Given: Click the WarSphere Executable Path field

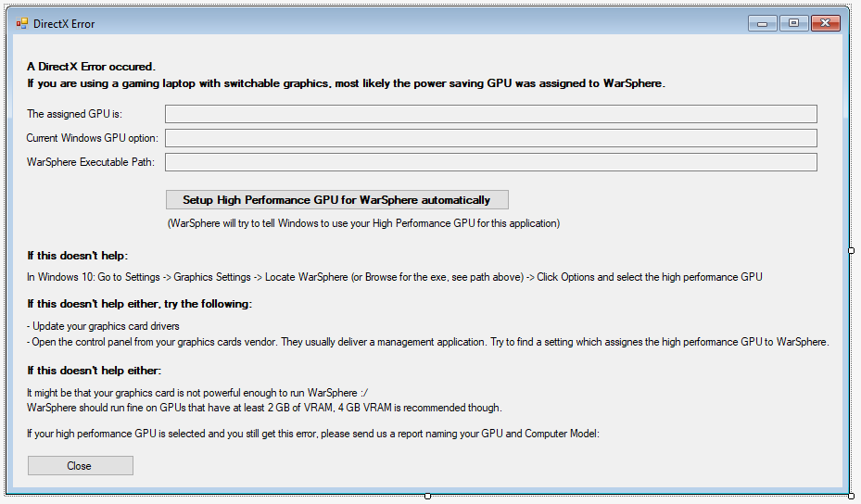Looking at the screenshot, I should click(x=491, y=162).
